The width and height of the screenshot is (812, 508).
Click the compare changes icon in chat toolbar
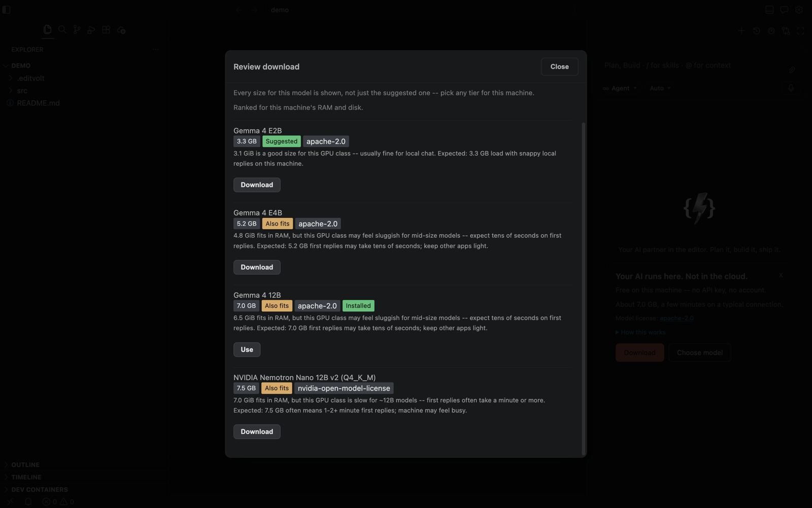786,30
